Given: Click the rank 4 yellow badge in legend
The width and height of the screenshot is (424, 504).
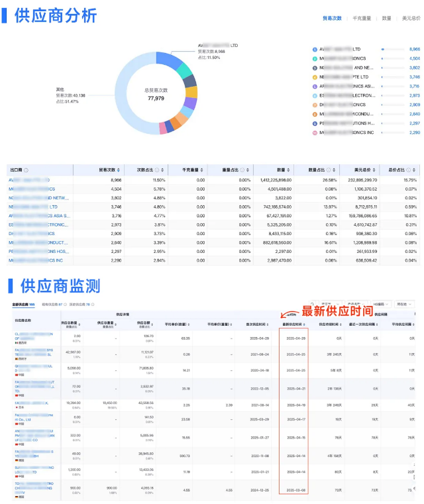Looking at the screenshot, I should (x=314, y=77).
